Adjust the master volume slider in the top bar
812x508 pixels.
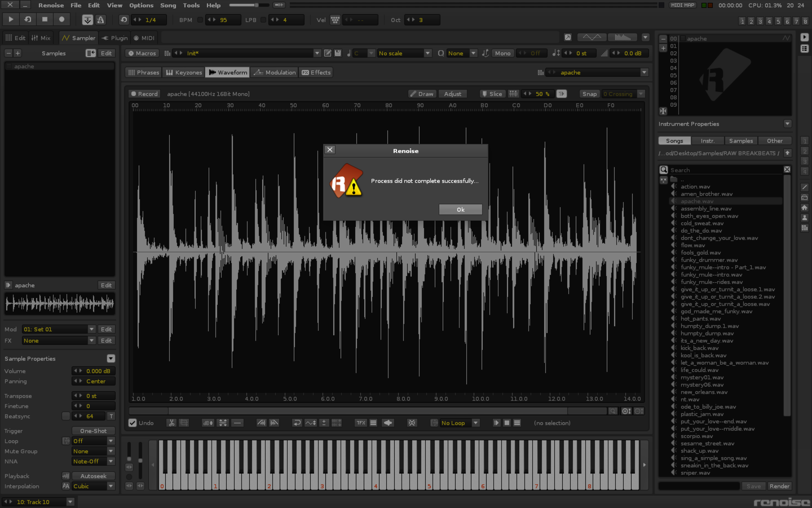[249, 5]
